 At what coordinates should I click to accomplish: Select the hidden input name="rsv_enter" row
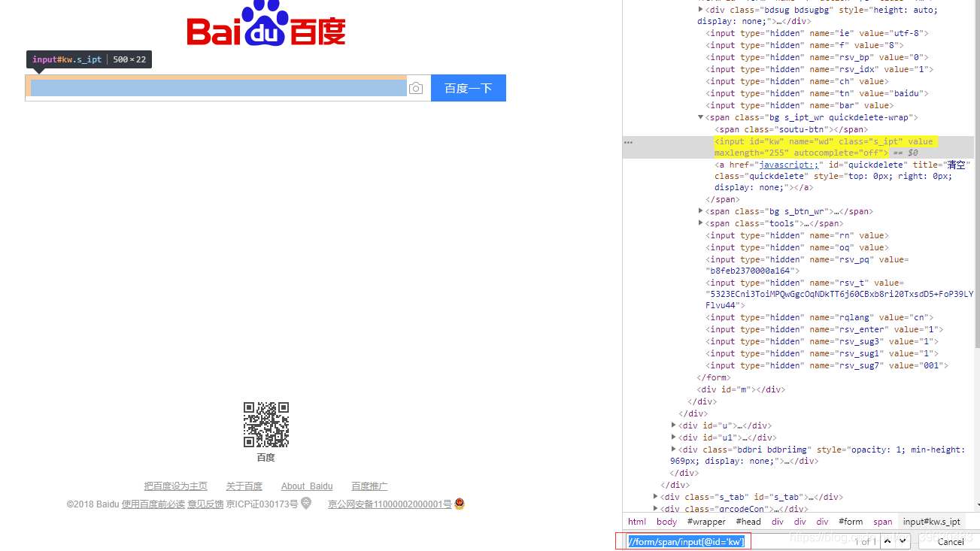click(x=824, y=329)
